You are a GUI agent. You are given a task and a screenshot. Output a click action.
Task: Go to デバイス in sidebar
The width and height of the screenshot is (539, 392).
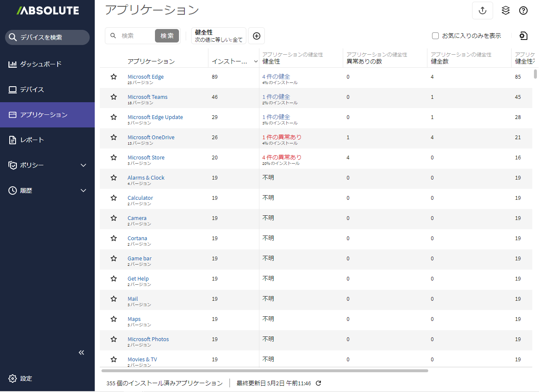tap(47, 90)
